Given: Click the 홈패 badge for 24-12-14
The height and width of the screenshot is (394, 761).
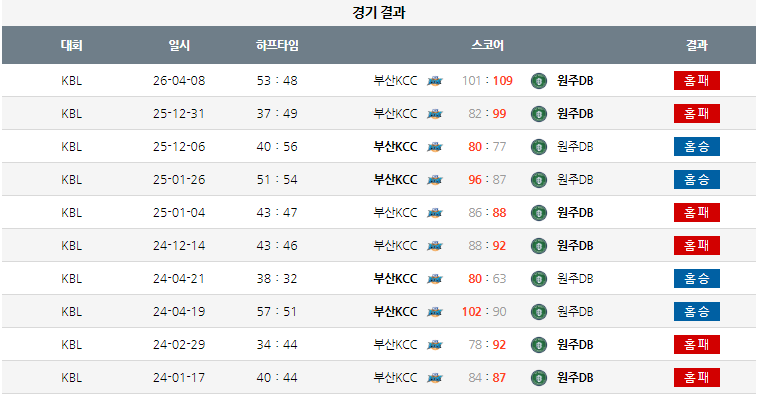Looking at the screenshot, I should coord(696,246).
